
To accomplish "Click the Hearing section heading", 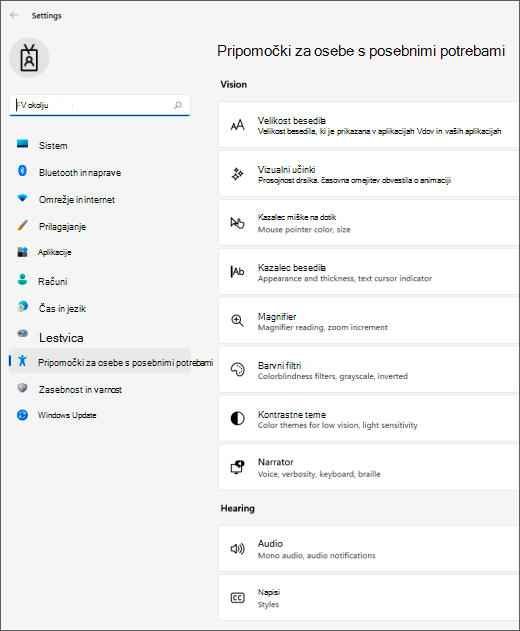I will tap(237, 508).
